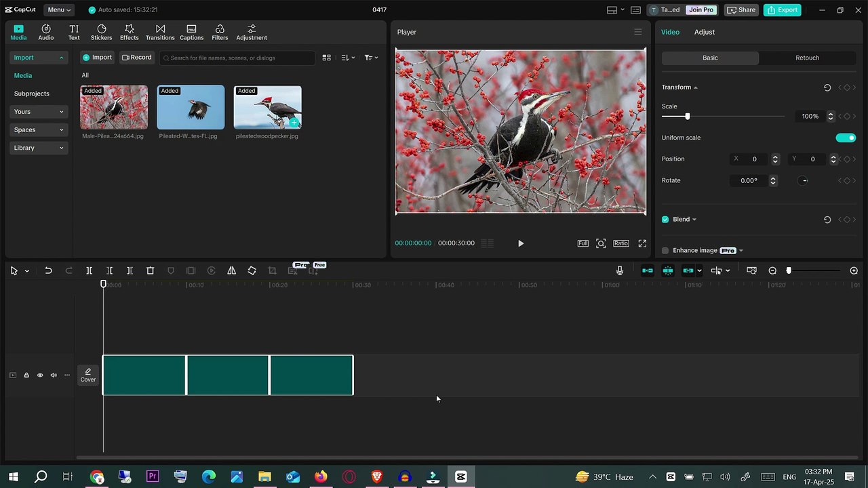Collapse the Transform section

coord(695,87)
